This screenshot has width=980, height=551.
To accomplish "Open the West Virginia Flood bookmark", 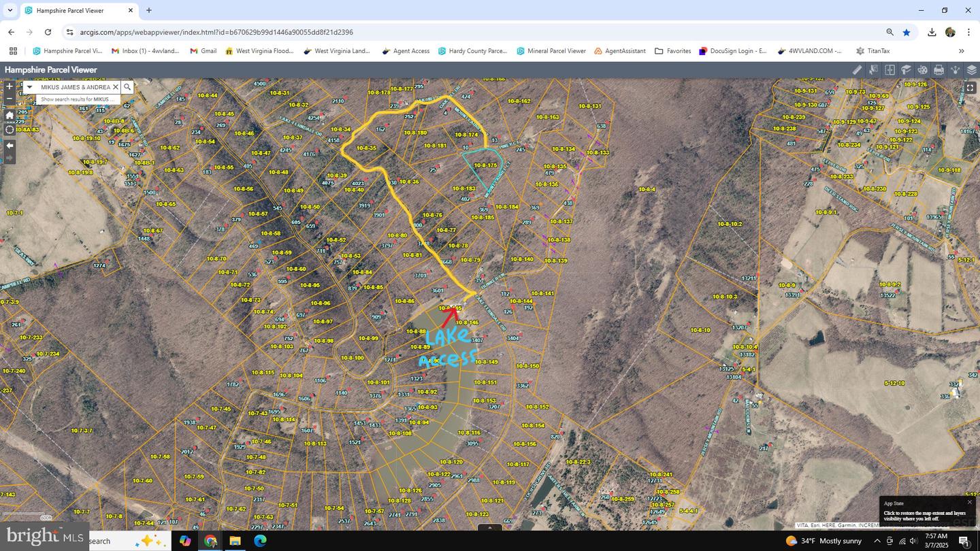I will (260, 51).
